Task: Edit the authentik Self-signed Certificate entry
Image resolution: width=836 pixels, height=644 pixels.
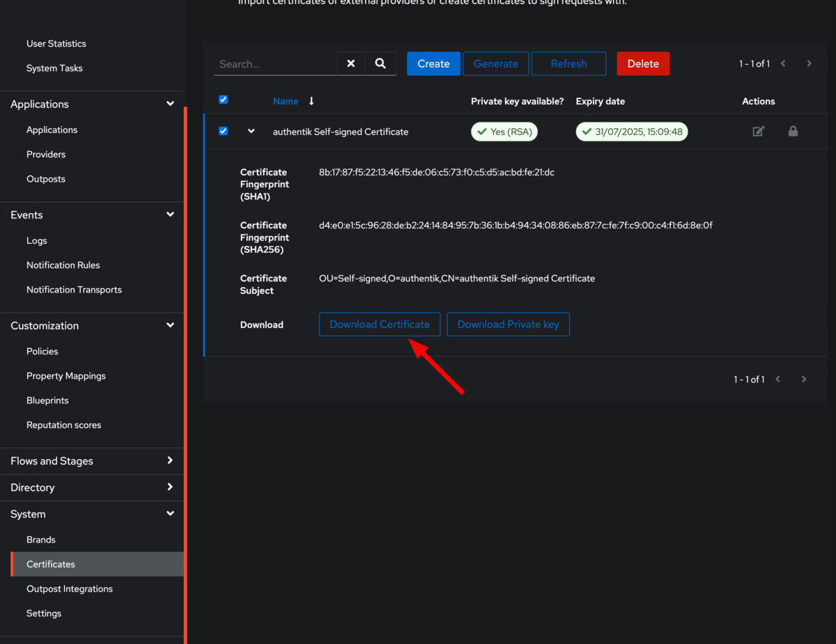Action: (759, 131)
